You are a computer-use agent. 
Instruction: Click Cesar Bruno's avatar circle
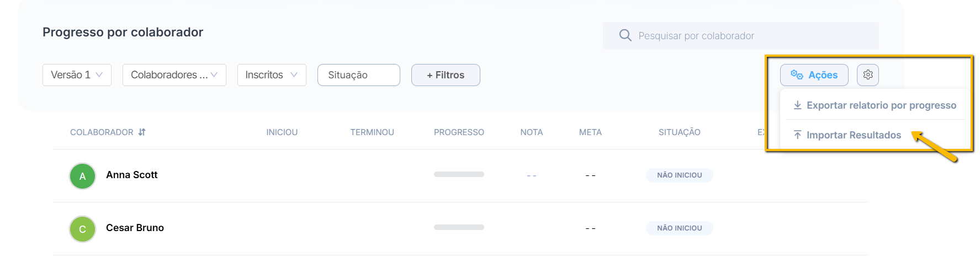(x=82, y=229)
